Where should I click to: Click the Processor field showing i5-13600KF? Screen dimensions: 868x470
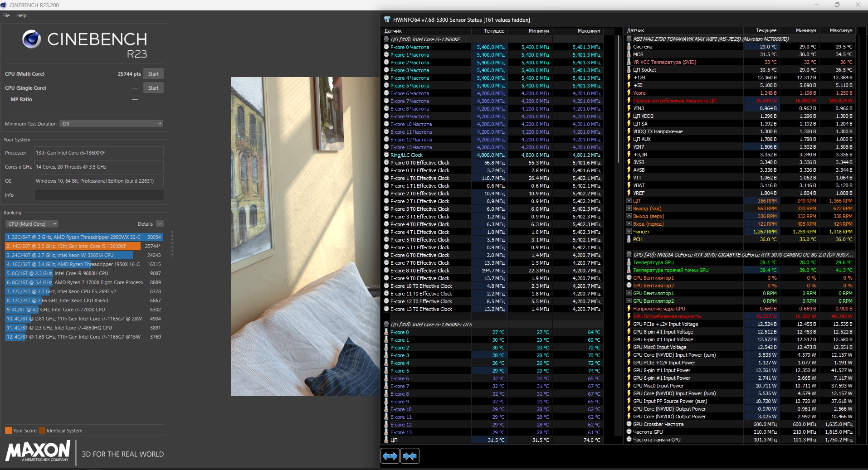click(x=99, y=153)
